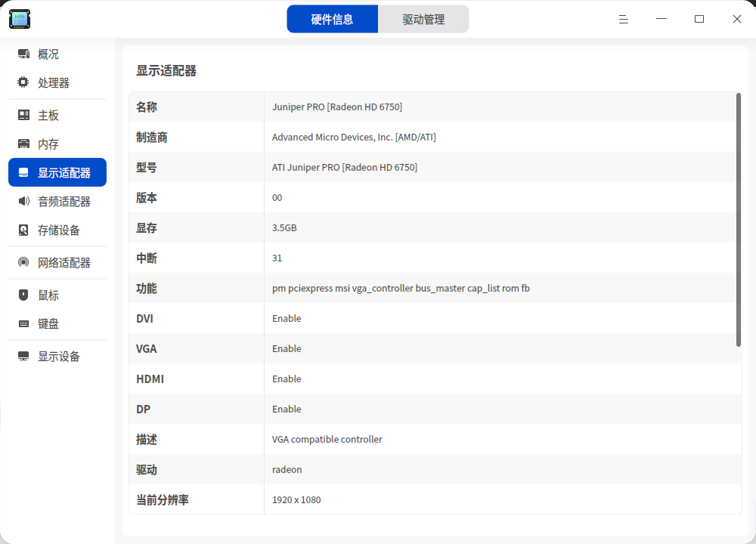Image resolution: width=756 pixels, height=544 pixels.
Task: Select the Enable value in the HDMI row
Action: 287,379
